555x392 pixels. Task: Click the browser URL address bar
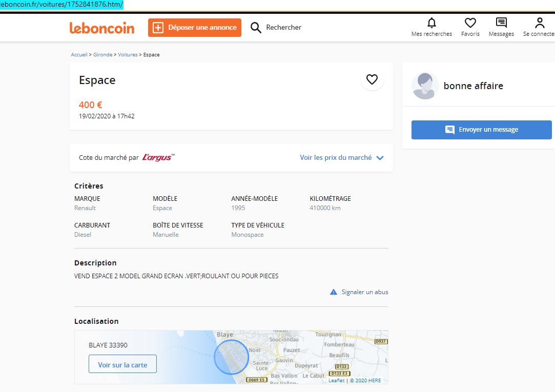click(61, 5)
